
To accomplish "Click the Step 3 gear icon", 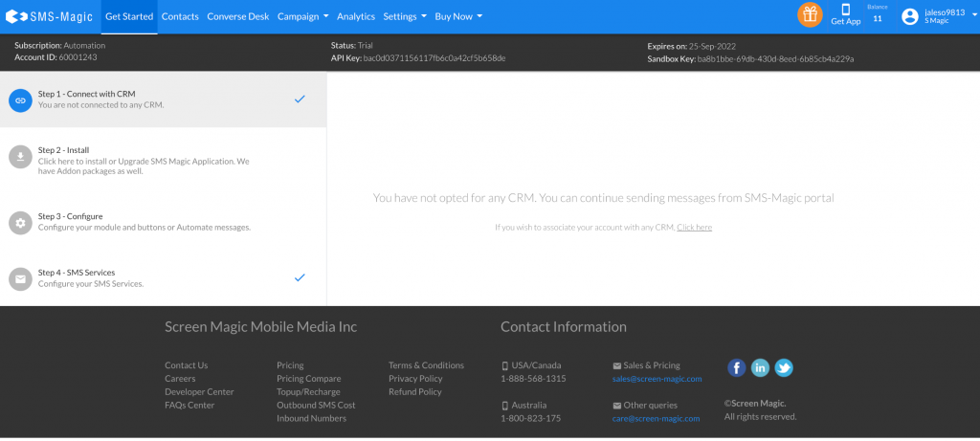I will pyautogui.click(x=21, y=222).
